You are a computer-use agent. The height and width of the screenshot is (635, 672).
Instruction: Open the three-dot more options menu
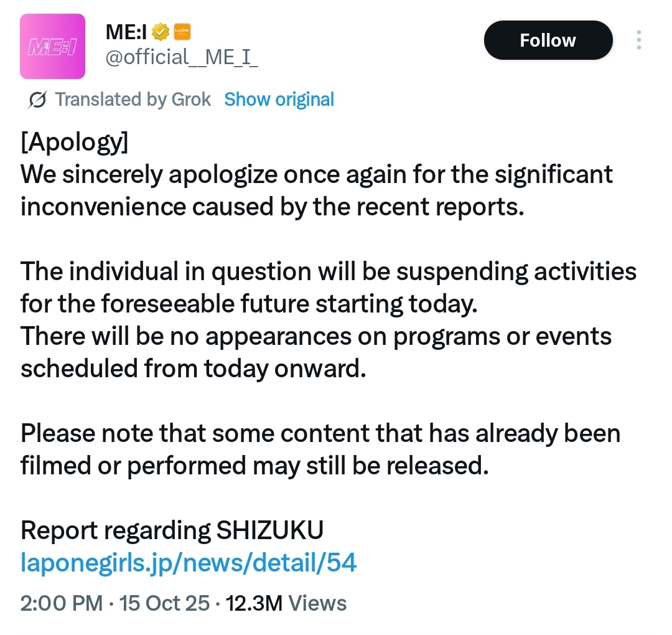(x=638, y=40)
